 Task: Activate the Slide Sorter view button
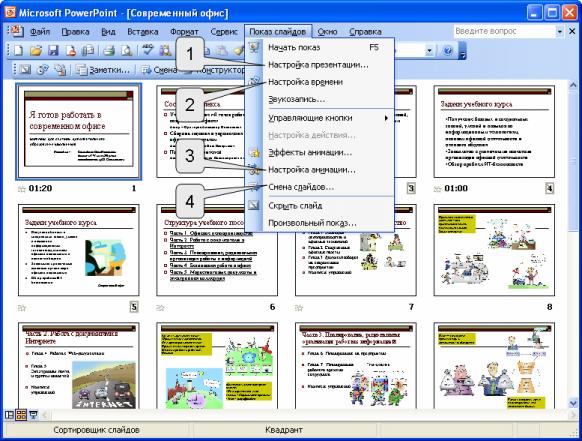[21, 415]
